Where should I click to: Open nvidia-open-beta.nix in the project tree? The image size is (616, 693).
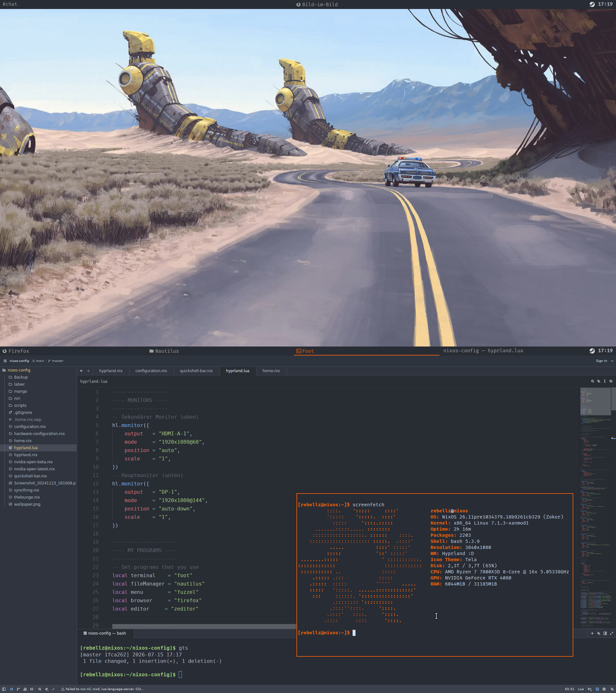[x=38, y=462]
